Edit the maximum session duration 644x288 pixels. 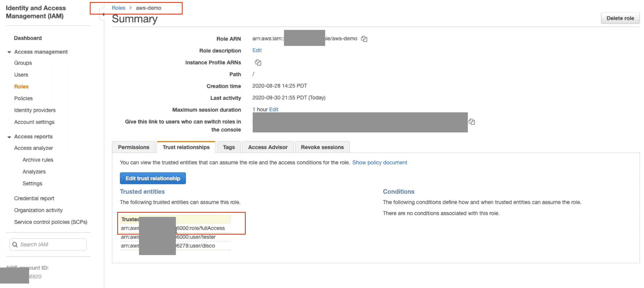(274, 109)
